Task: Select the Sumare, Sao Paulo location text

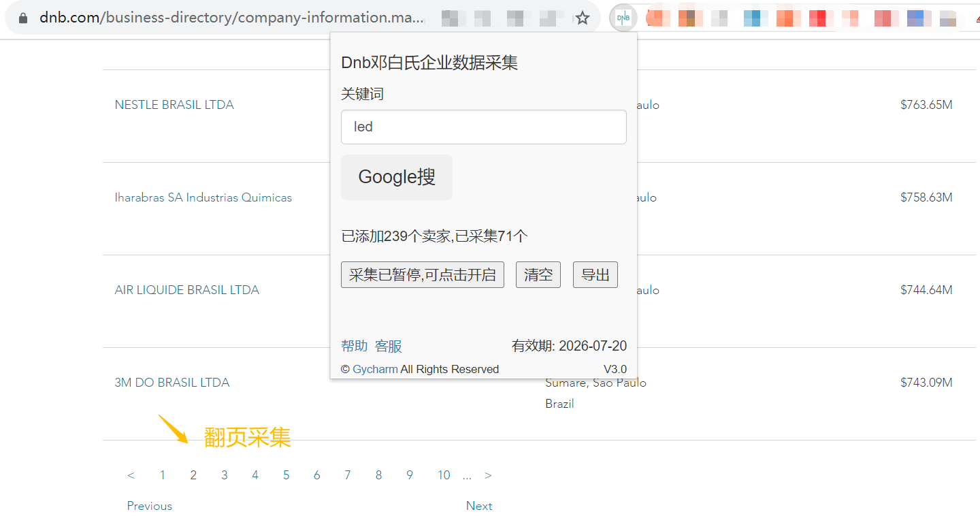Action: pyautogui.click(x=595, y=383)
